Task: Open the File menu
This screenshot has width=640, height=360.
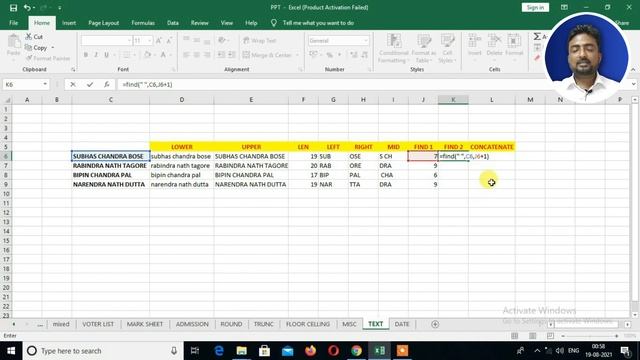Action: point(13,23)
